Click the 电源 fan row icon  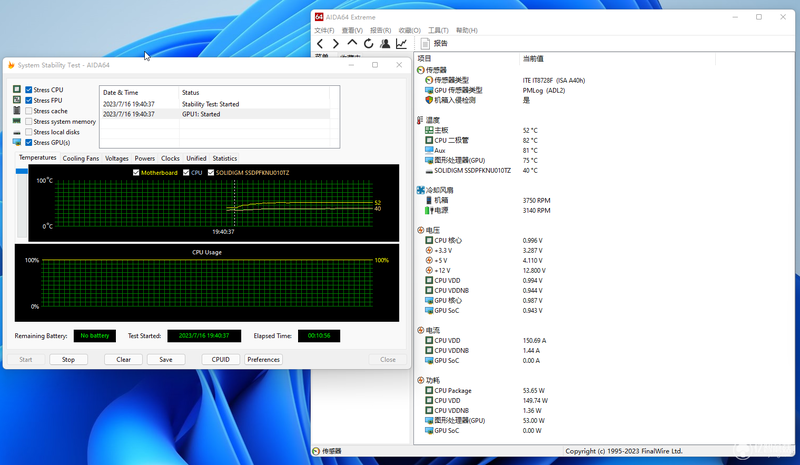pos(429,210)
